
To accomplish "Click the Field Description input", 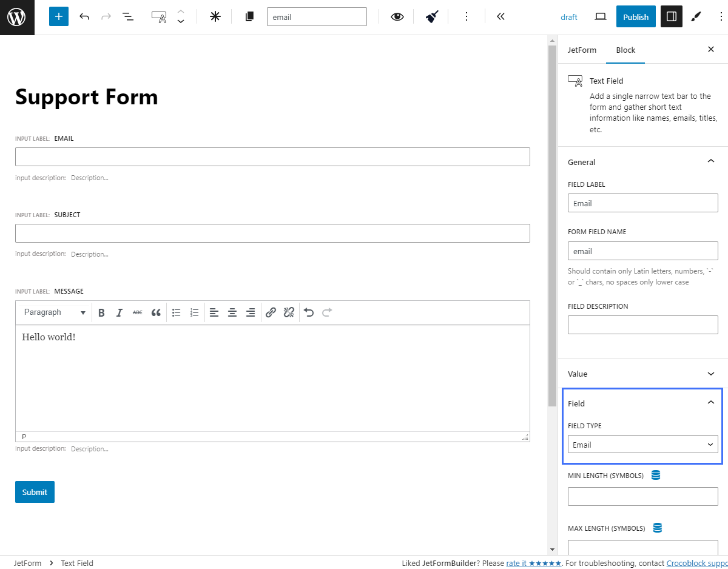I will tap(642, 325).
